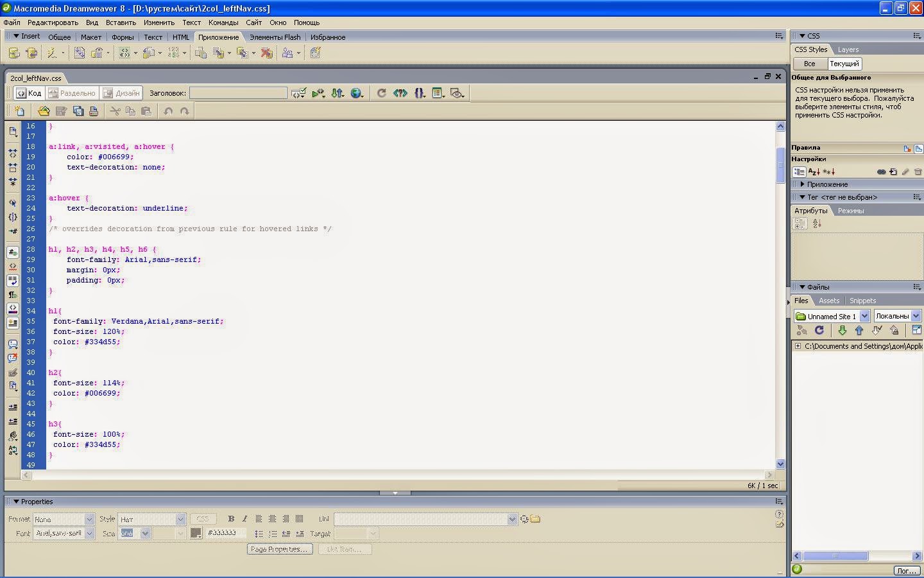Screen dimensions: 924x578
Task: Click the Page Properties button
Action: (280, 549)
